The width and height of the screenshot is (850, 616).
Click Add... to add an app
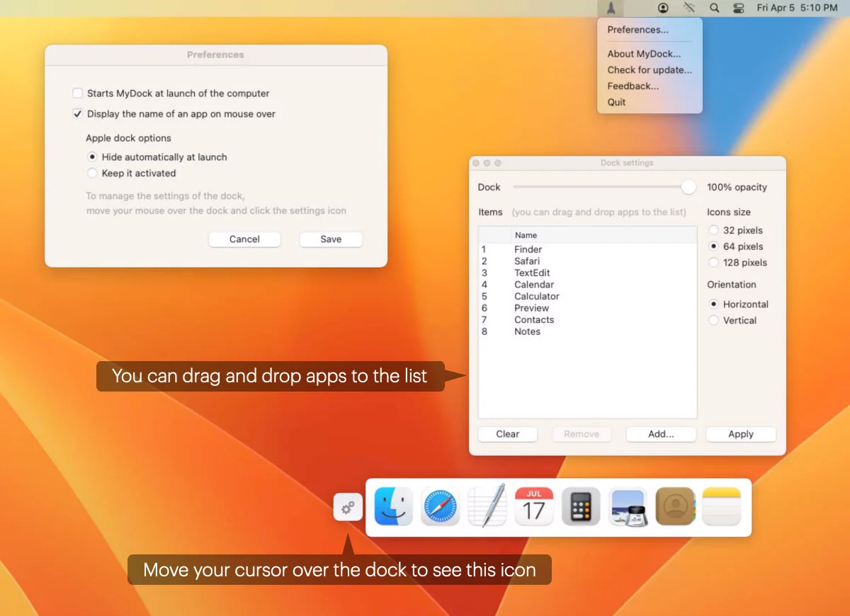pyautogui.click(x=661, y=434)
